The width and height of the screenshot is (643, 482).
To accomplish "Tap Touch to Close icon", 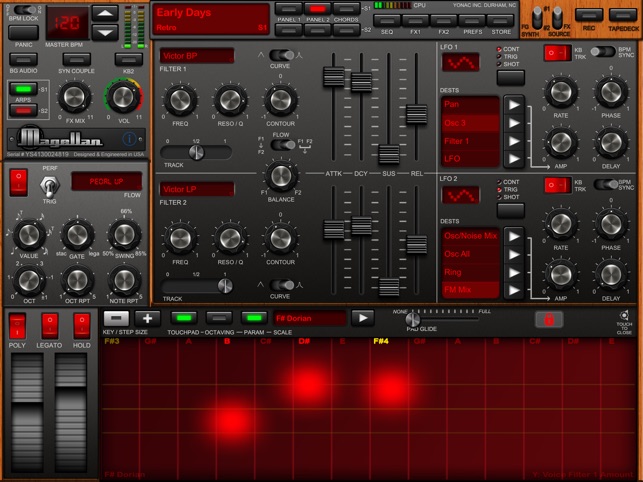I will (x=624, y=315).
